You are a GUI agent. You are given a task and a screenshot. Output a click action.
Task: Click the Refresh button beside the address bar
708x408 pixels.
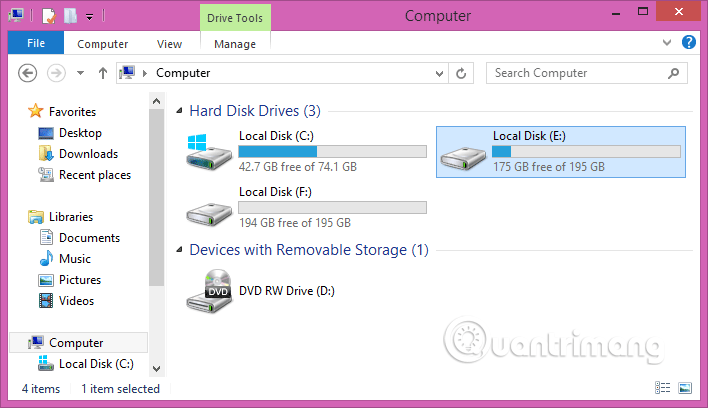click(x=461, y=73)
